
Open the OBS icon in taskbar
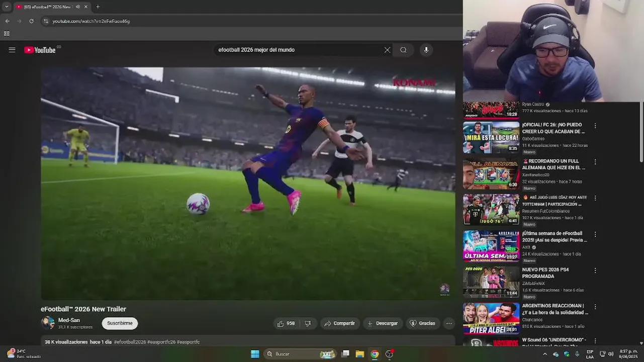click(x=389, y=354)
